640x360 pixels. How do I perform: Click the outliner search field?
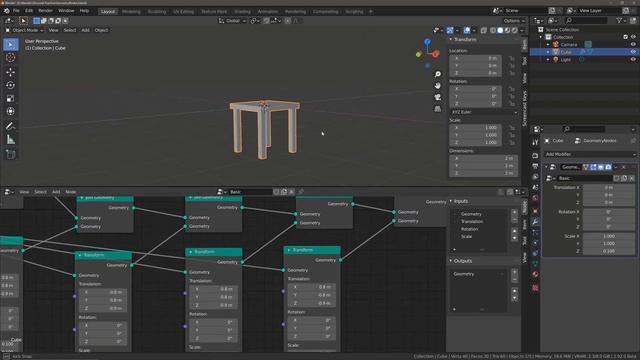pos(587,20)
